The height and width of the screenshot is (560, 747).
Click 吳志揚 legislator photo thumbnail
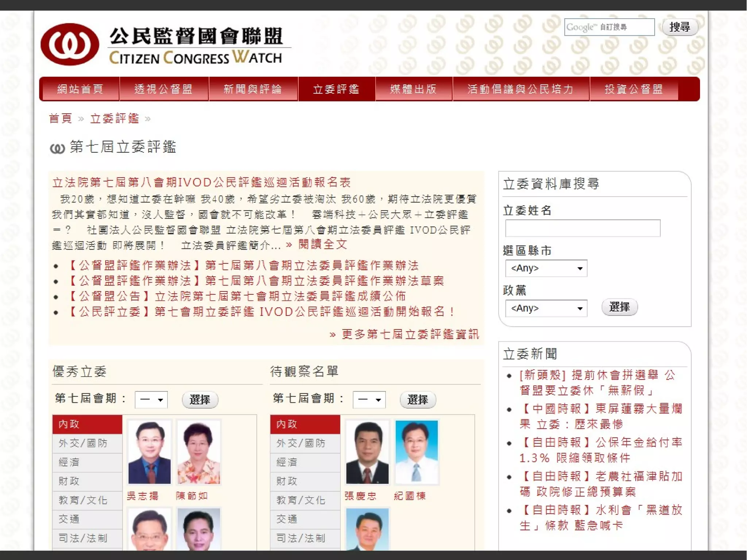pyautogui.click(x=149, y=452)
